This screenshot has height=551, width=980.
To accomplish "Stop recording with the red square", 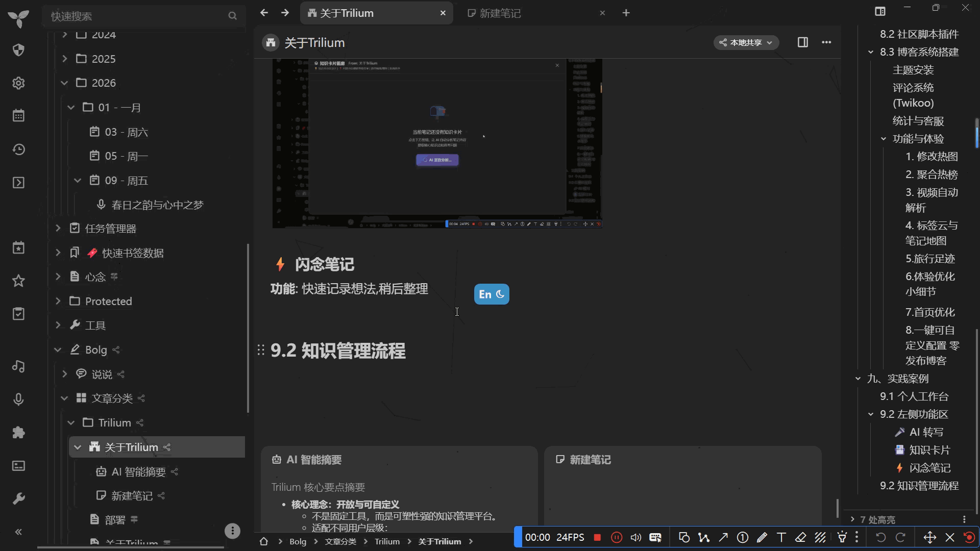I will coord(597,537).
